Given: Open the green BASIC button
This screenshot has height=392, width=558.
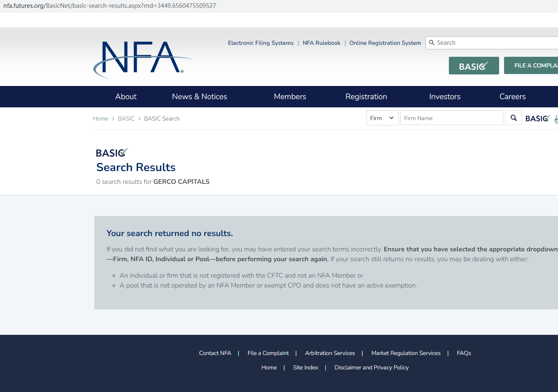Looking at the screenshot, I should (x=474, y=66).
